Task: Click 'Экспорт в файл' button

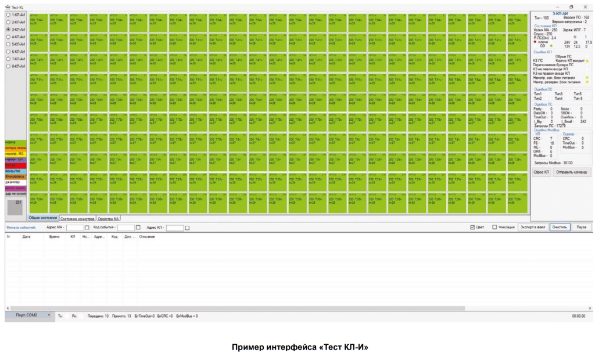Action: tap(532, 227)
